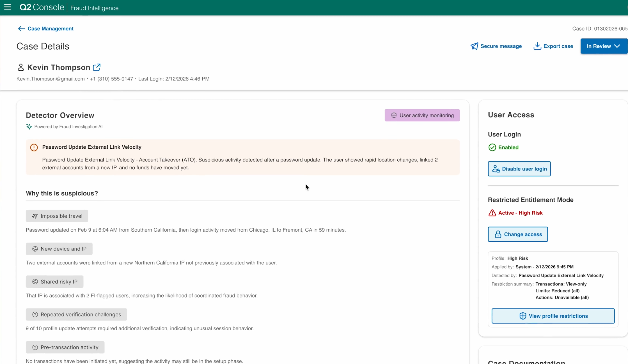The height and width of the screenshot is (364, 628).
Task: Click the Transactions: View-only restriction line
Action: click(x=561, y=284)
